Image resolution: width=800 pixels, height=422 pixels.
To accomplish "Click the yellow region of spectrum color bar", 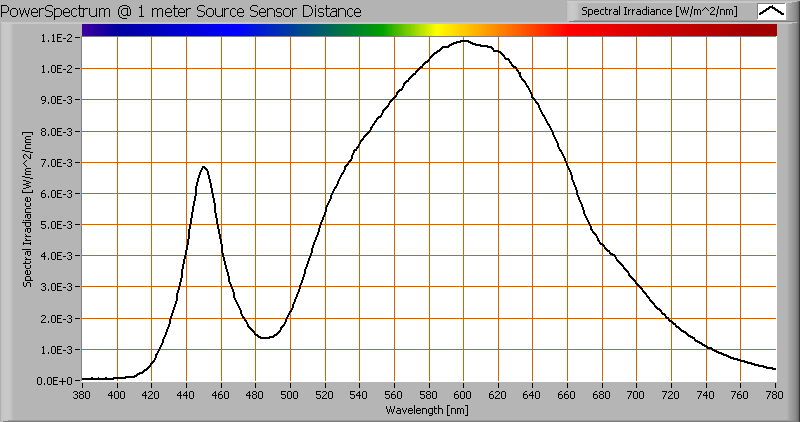I will [x=440, y=31].
